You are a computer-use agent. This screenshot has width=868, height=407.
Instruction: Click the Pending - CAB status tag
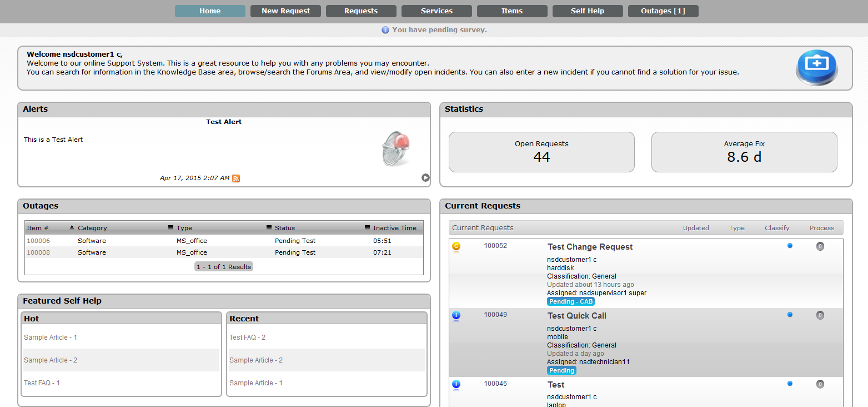coord(571,301)
